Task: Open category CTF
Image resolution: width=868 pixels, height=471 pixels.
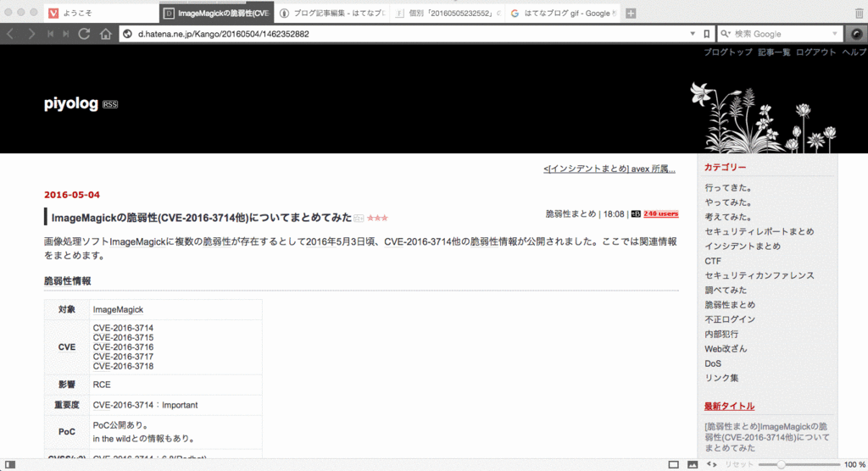Action: [x=713, y=261]
